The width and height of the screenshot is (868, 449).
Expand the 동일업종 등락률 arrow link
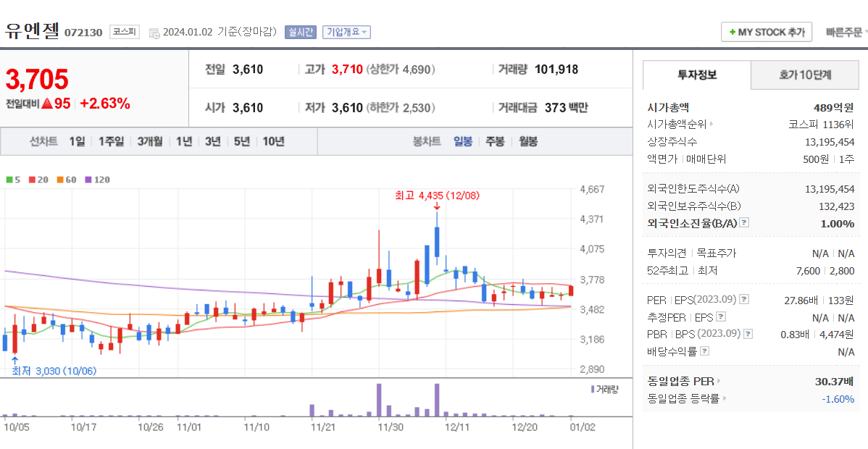(x=725, y=398)
